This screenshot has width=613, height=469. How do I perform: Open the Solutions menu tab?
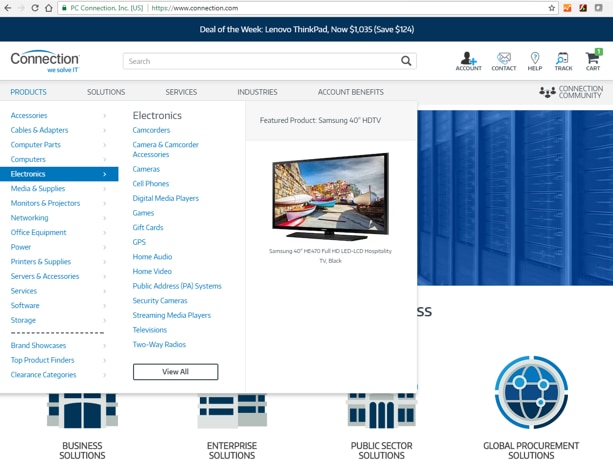click(x=106, y=92)
